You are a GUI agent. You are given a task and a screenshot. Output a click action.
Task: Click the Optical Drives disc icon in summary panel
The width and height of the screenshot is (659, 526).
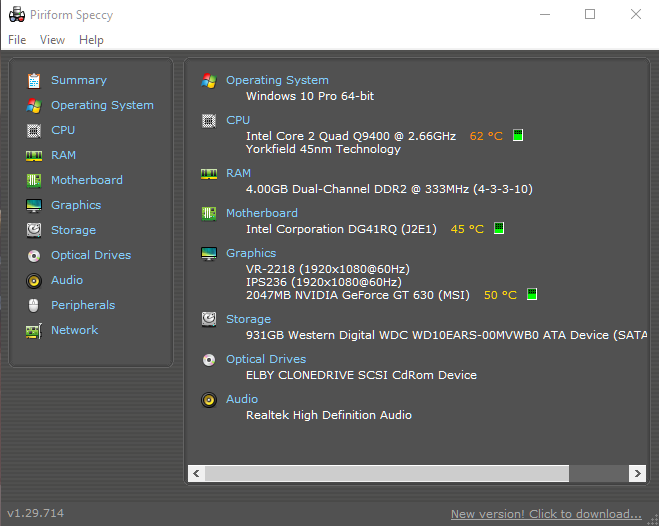point(209,360)
